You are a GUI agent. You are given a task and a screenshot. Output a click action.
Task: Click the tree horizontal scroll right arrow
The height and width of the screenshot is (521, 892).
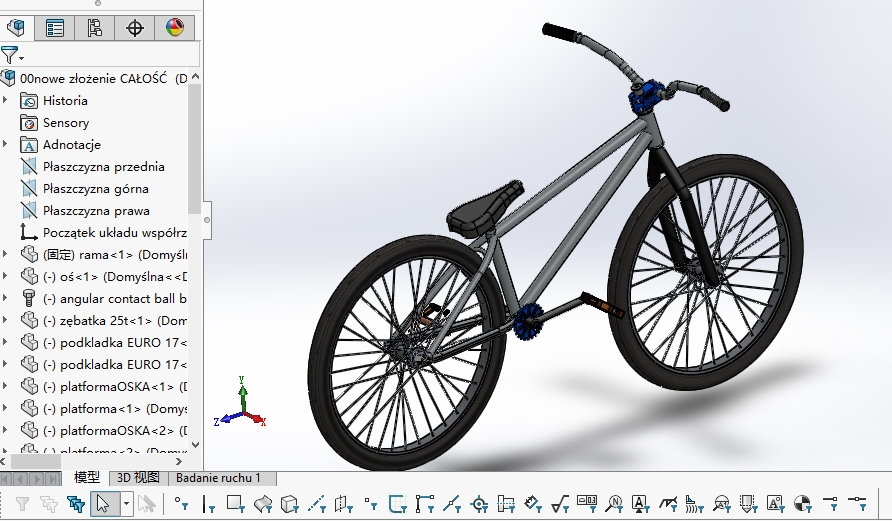coord(179,461)
